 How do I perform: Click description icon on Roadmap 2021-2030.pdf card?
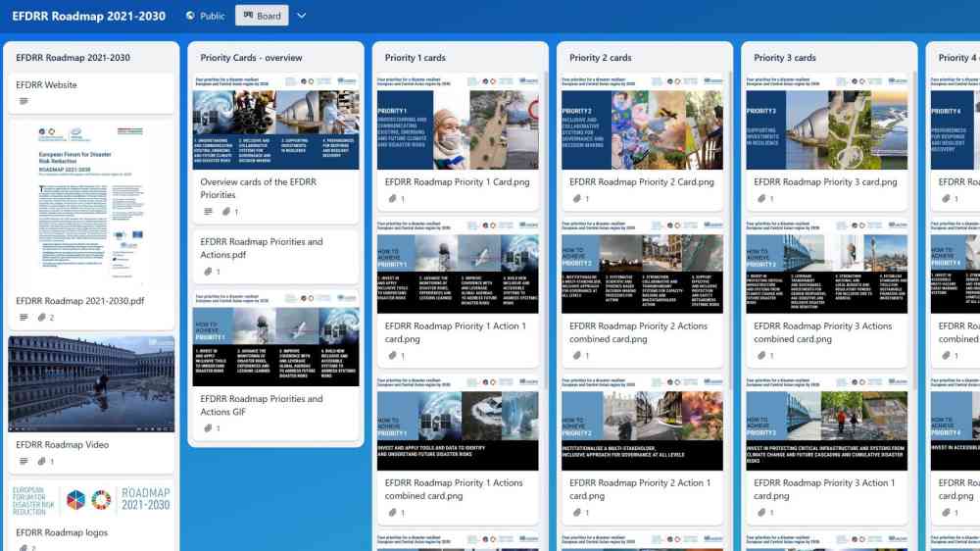pyautogui.click(x=24, y=318)
